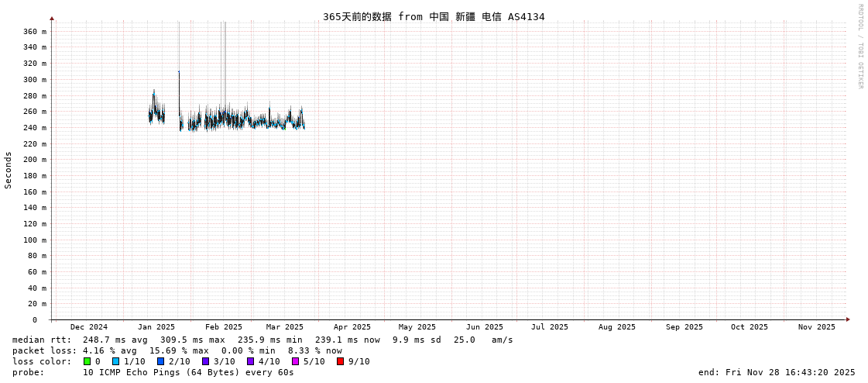The image size is (868, 383).
Task: Click the 200 m y-axis label
Action: [35, 160]
